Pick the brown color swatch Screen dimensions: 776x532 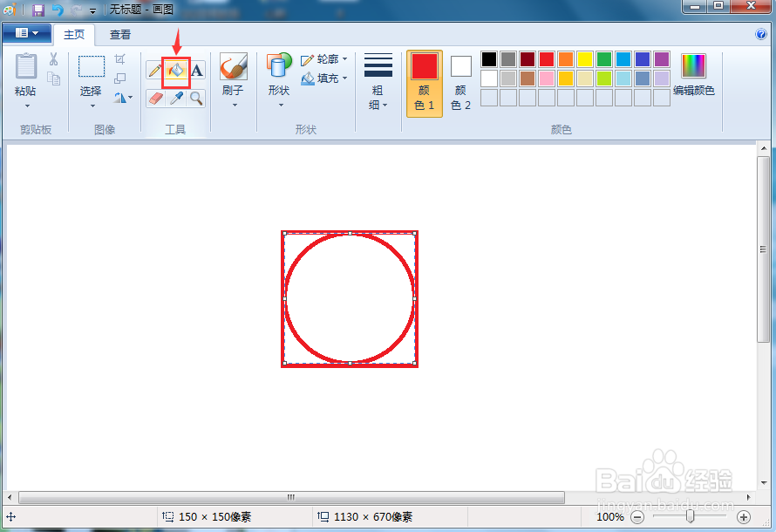(x=527, y=78)
